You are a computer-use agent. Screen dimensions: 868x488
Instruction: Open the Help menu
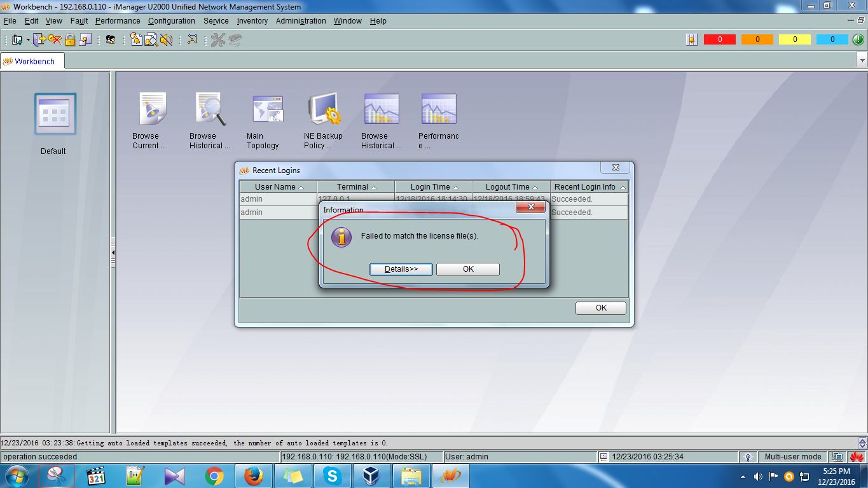[378, 20]
